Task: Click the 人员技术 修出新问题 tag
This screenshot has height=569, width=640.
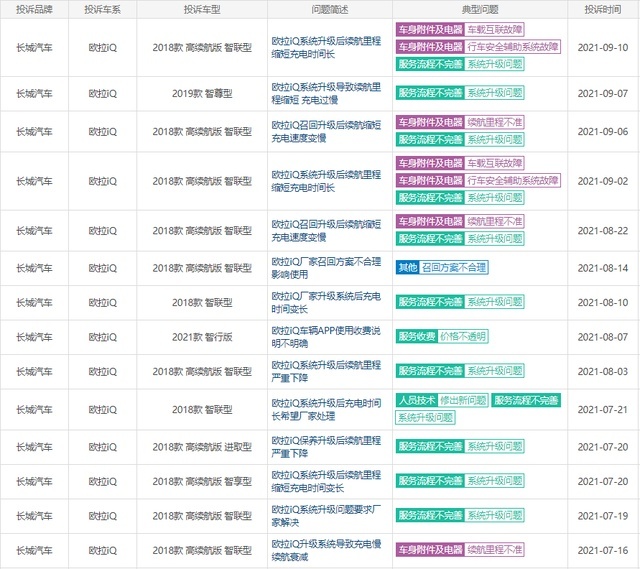Action: click(442, 400)
